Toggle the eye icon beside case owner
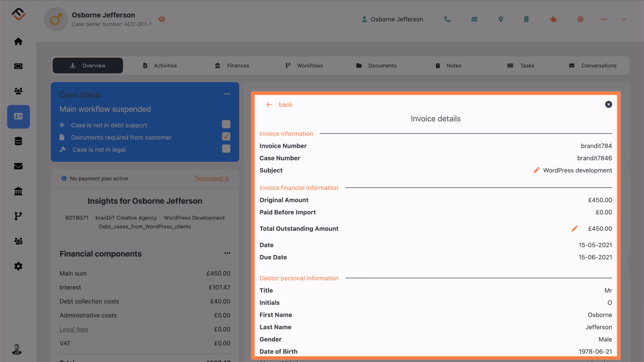The image size is (644, 362). click(x=162, y=19)
